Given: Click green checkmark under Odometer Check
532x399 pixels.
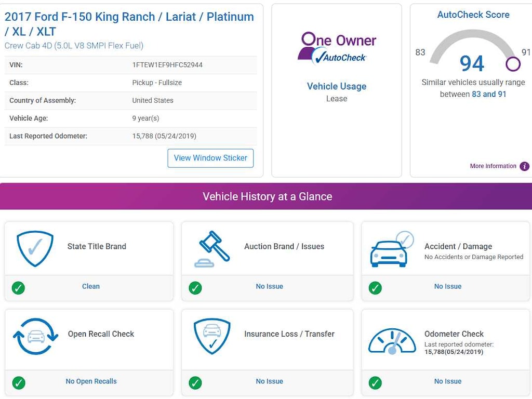Looking at the screenshot, I should [x=375, y=383].
